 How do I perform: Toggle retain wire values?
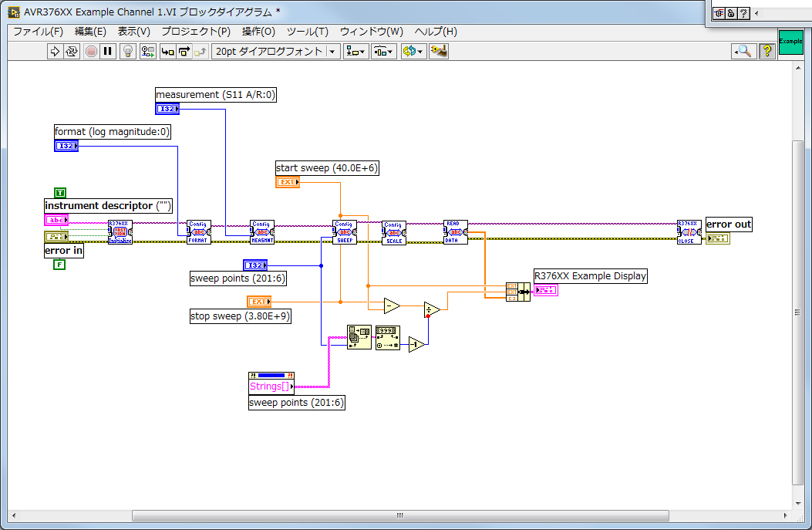(x=148, y=51)
